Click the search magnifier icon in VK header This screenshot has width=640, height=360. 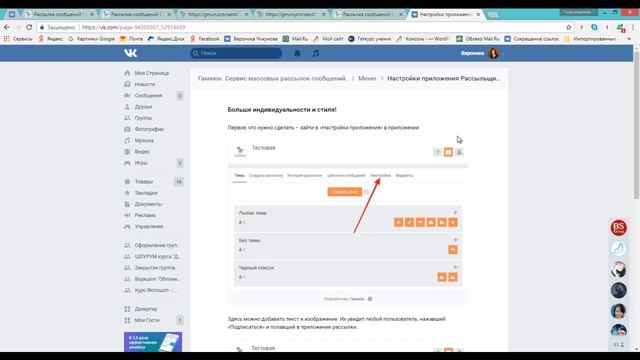[x=196, y=53]
